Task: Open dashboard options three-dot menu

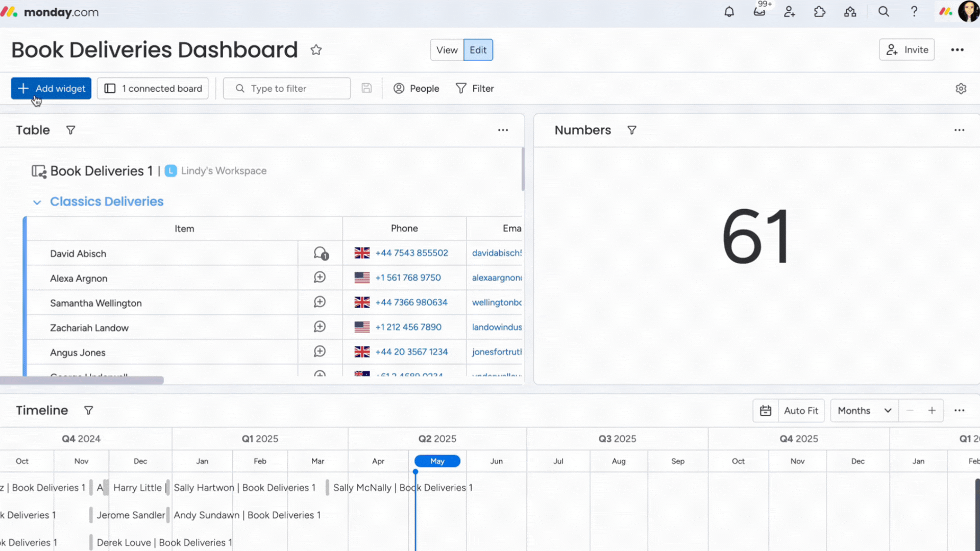Action: coord(957,50)
